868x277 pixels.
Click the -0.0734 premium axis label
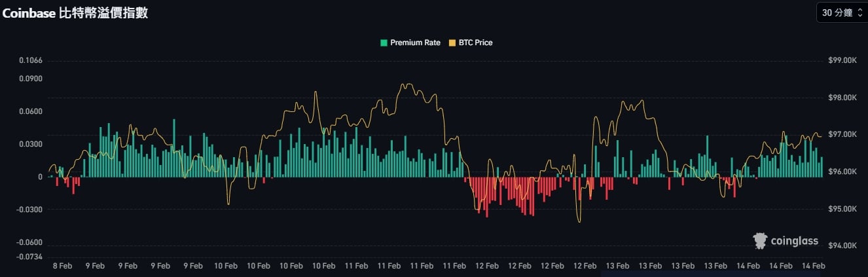29,256
